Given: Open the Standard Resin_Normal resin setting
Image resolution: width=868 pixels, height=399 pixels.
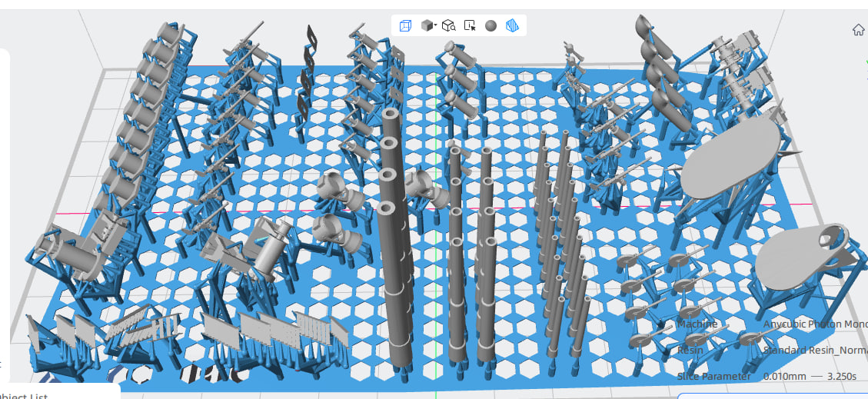Looking at the screenshot, I should (x=814, y=351).
